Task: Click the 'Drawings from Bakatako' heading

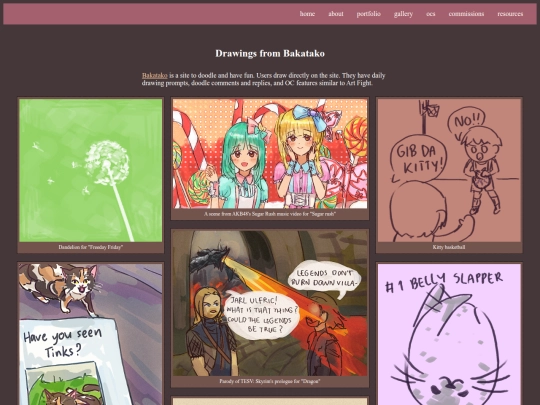Action: pos(270,53)
